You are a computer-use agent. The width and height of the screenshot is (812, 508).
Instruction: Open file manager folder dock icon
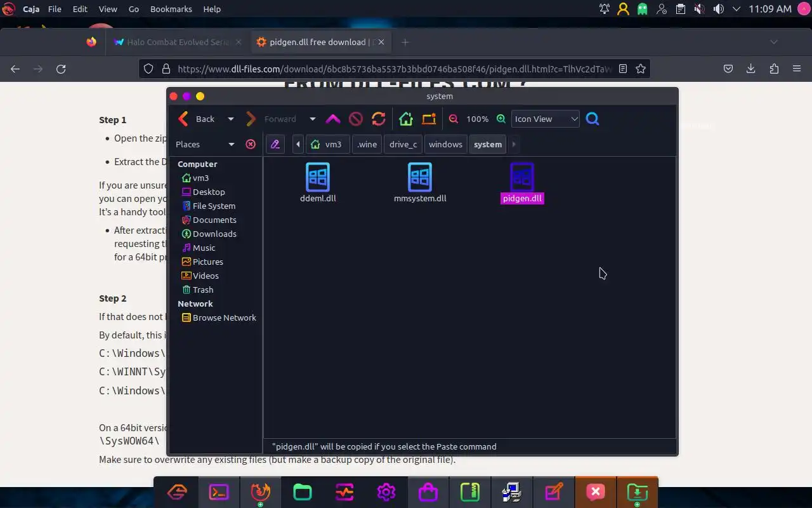pos(303,492)
